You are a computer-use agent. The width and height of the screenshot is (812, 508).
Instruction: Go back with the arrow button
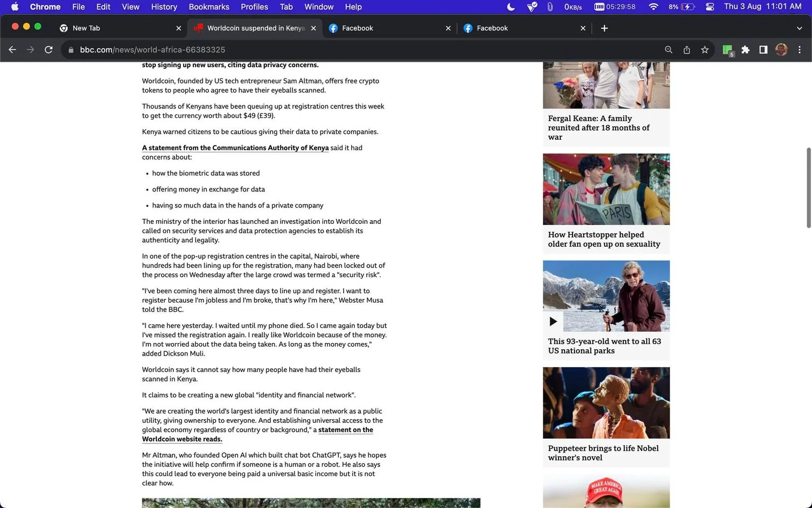pos(13,50)
